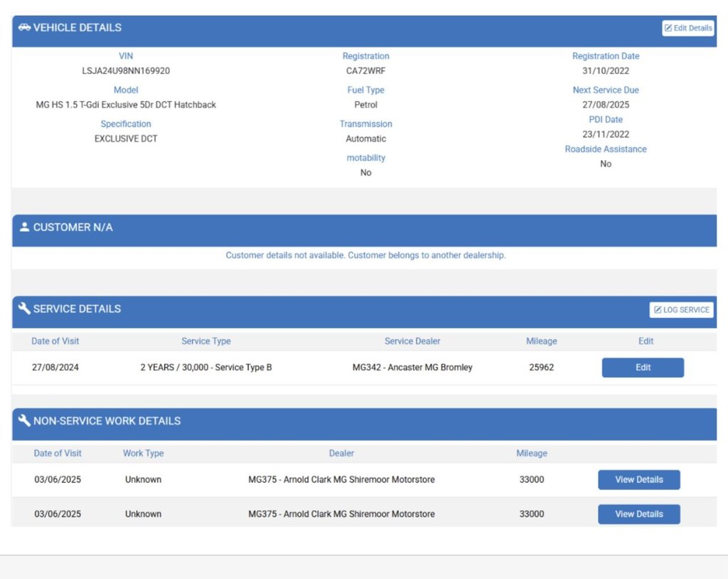Click the customer details not available message
This screenshot has width=728, height=579.
click(x=365, y=255)
